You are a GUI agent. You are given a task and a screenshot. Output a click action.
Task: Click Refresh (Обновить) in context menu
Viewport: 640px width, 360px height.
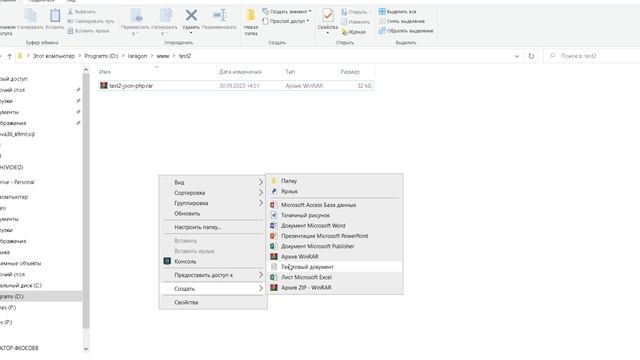tap(213, 213)
